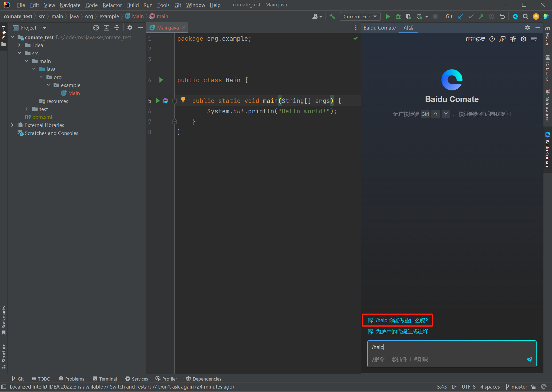Viewport: 552px width, 392px height.
Task: Toggle the Structure tool window button
Action: (4, 355)
